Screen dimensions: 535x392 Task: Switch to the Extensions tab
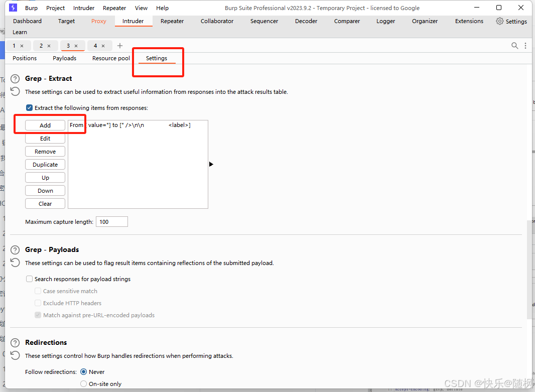point(469,21)
